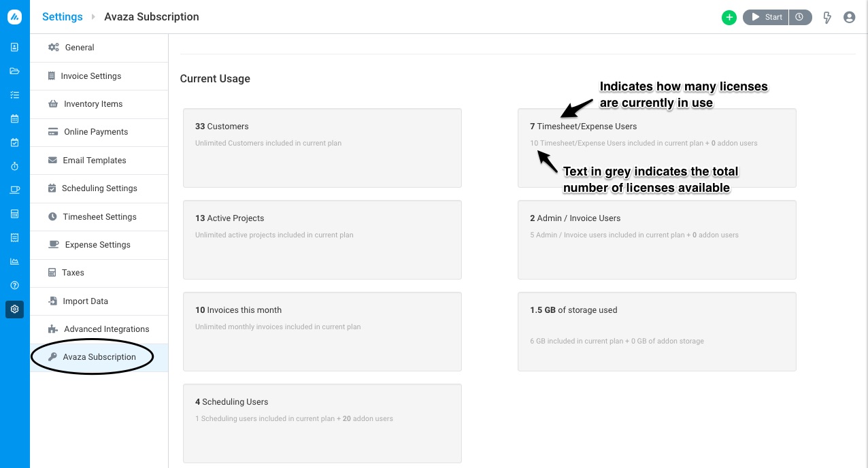
Task: Open the Reports chart icon in sidebar
Action: pyautogui.click(x=15, y=261)
